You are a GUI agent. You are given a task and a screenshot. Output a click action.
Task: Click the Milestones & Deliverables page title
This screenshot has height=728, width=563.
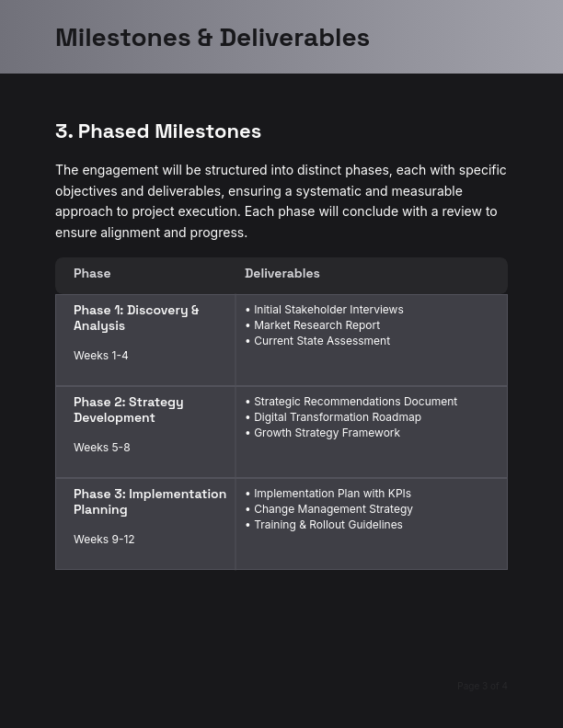[x=213, y=38]
